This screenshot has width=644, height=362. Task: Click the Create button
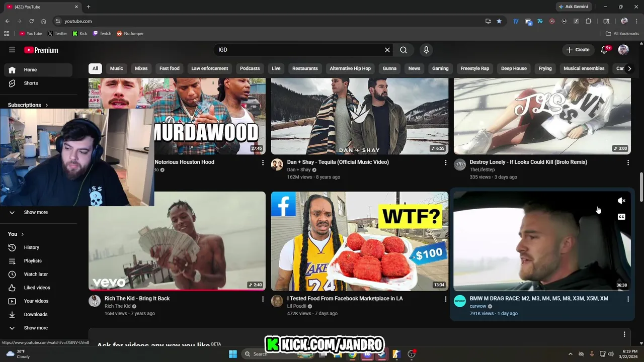click(578, 50)
